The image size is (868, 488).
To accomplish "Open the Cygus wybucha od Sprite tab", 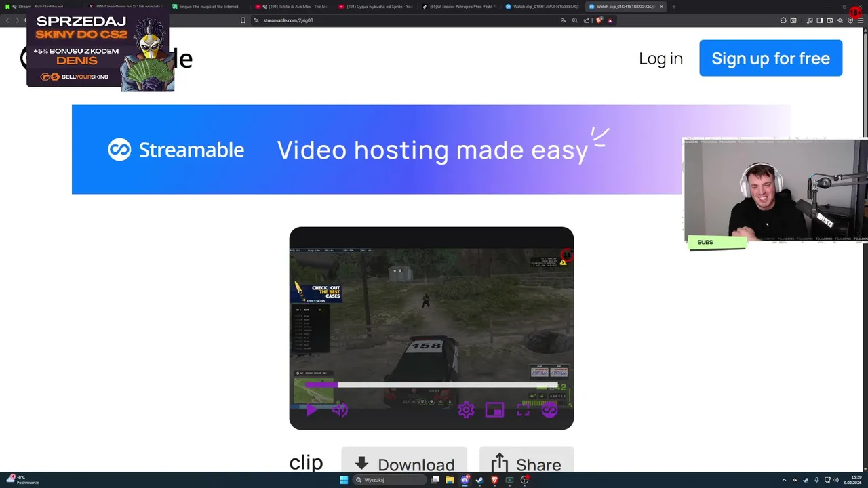I will 376,7.
